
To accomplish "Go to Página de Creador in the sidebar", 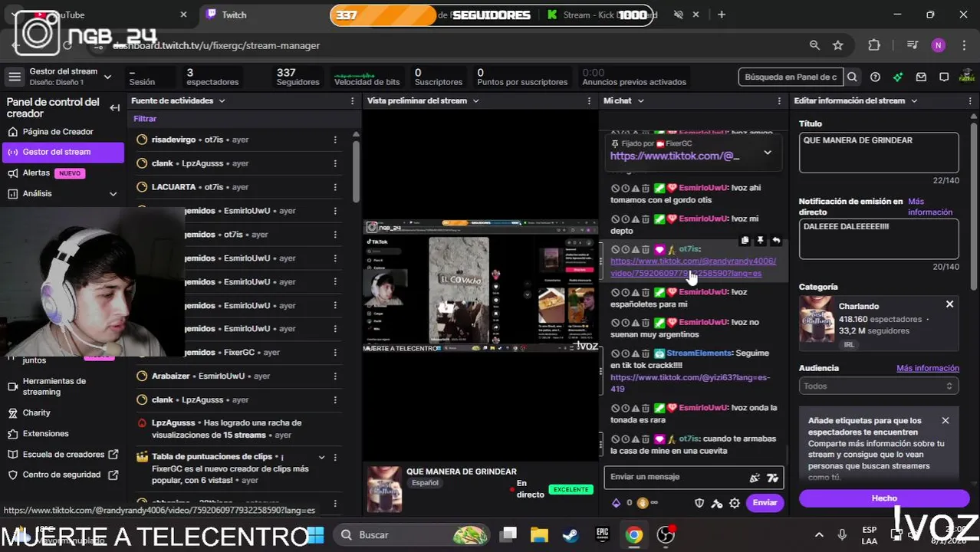I will pos(58,132).
